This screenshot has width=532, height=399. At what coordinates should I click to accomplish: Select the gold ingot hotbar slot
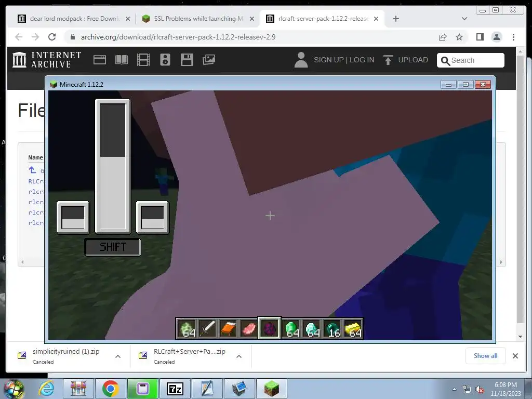[x=353, y=328]
